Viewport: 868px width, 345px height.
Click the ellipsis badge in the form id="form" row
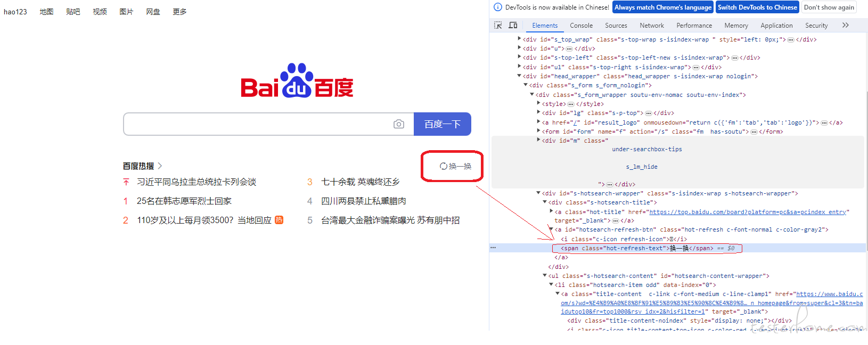[x=754, y=132]
